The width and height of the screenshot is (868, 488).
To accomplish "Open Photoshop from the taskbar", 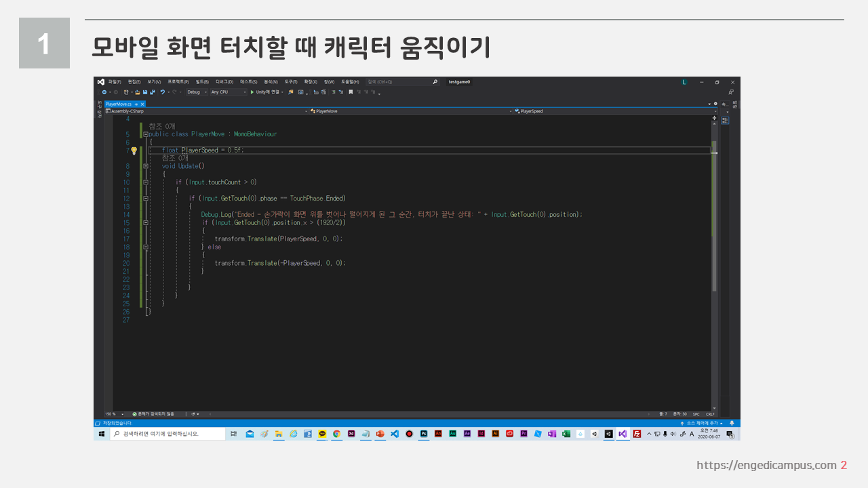I will coord(424,434).
